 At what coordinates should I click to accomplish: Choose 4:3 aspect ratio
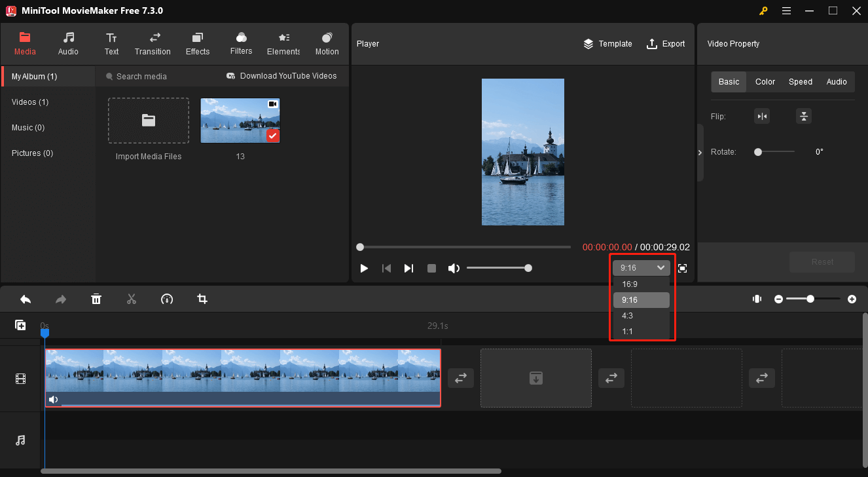coord(642,316)
